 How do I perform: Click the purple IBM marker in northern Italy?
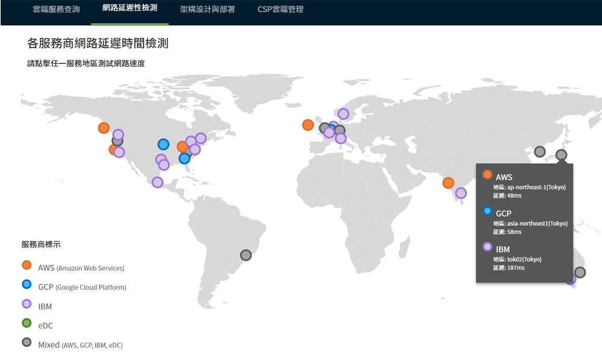click(341, 138)
